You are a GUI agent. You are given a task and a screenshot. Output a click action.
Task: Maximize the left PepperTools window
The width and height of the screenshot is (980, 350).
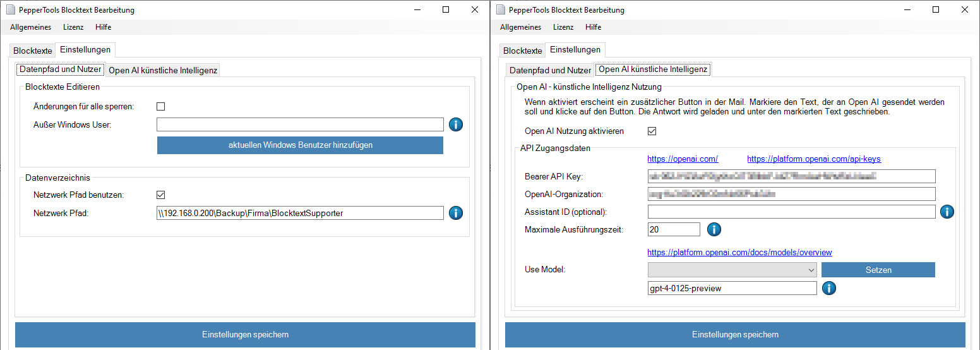click(446, 9)
